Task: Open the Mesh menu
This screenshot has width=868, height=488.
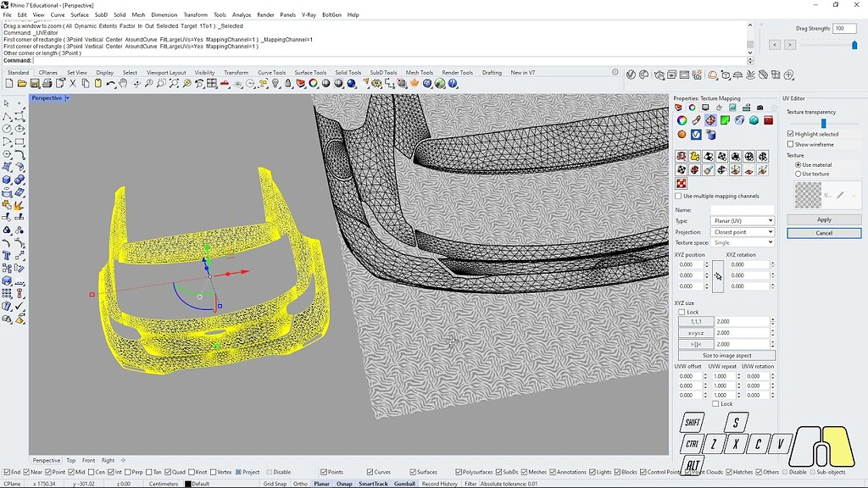Action: pyautogui.click(x=138, y=14)
